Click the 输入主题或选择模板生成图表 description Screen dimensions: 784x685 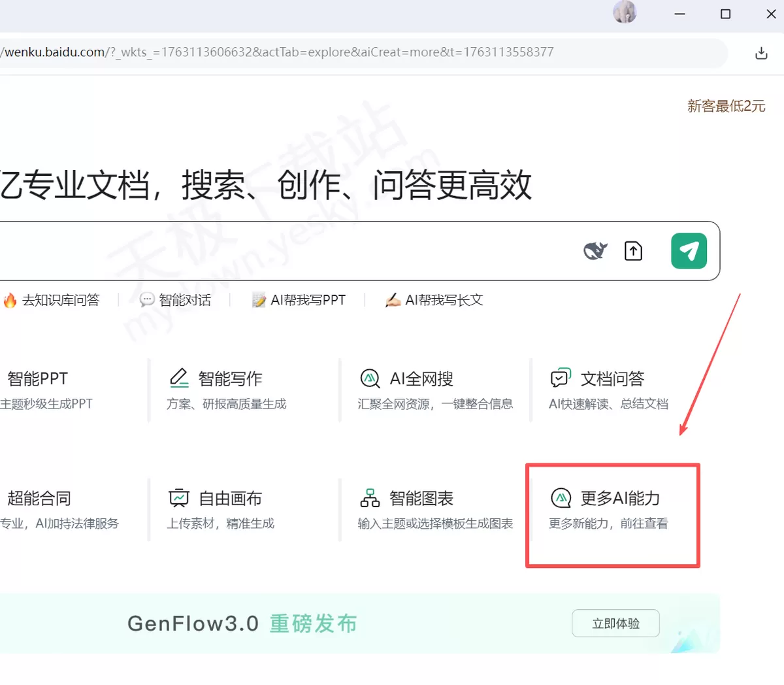[435, 524]
